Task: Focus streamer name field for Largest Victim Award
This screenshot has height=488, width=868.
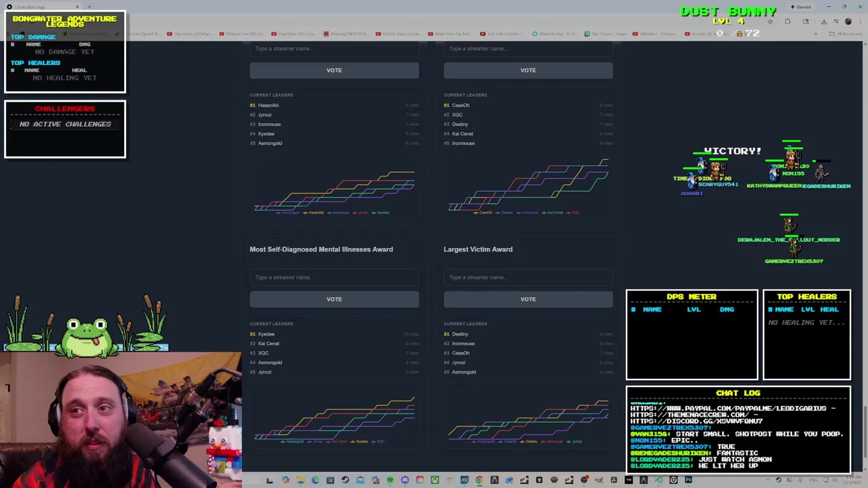Action: tap(528, 277)
